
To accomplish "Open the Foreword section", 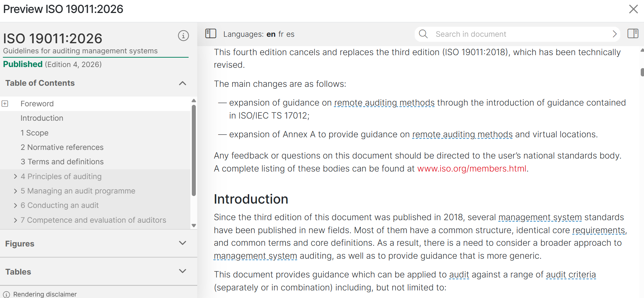I will 37,104.
